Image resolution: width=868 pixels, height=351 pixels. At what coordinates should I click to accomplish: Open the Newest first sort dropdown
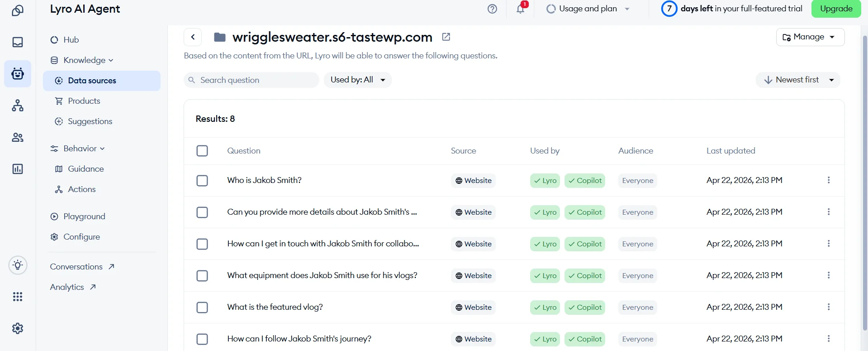pos(798,80)
